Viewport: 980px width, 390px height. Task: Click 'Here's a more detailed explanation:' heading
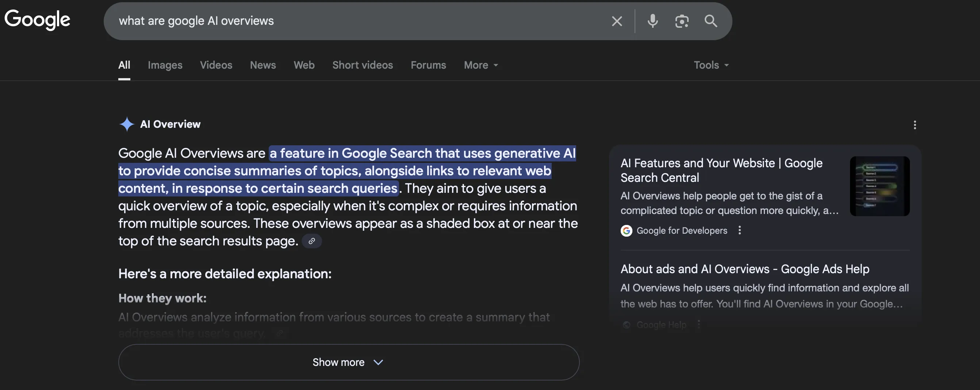[x=225, y=274]
